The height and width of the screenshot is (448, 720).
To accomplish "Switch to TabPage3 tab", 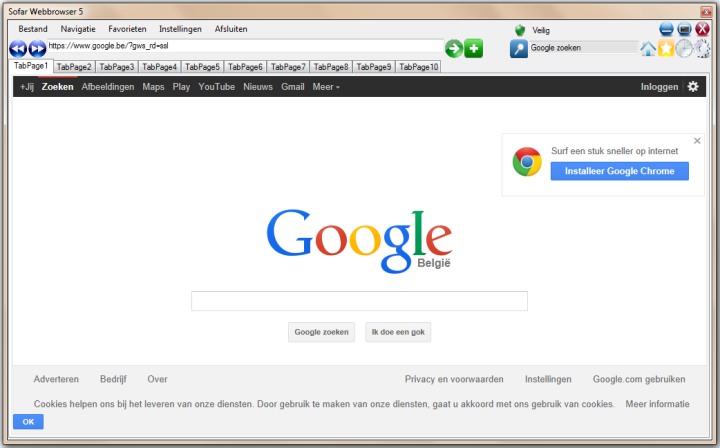I will tap(117, 67).
